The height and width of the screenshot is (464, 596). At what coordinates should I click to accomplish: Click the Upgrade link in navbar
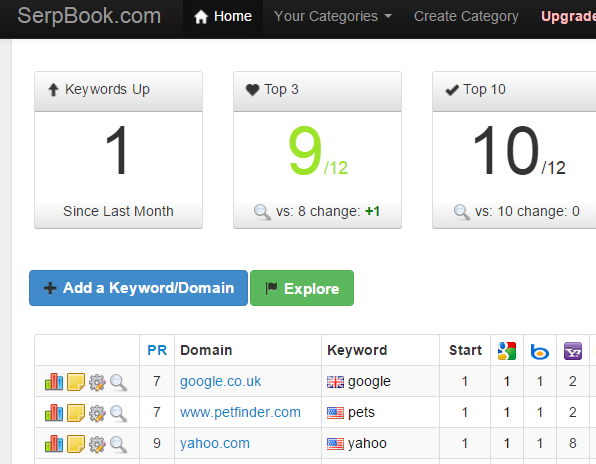point(568,16)
